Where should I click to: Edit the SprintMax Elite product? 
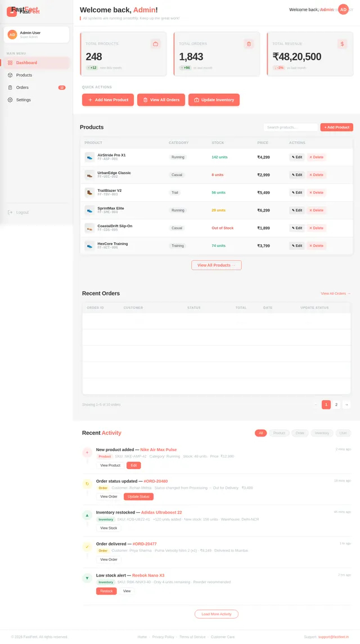point(296,210)
